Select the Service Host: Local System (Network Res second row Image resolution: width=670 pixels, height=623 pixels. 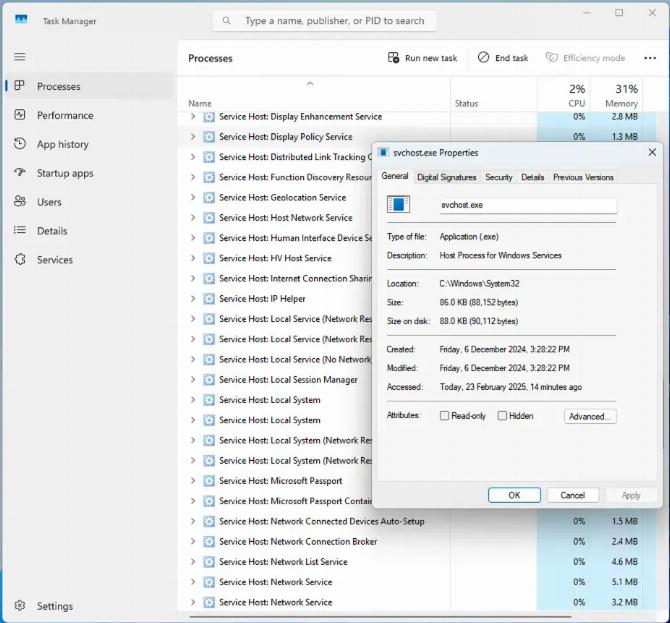coord(276,461)
